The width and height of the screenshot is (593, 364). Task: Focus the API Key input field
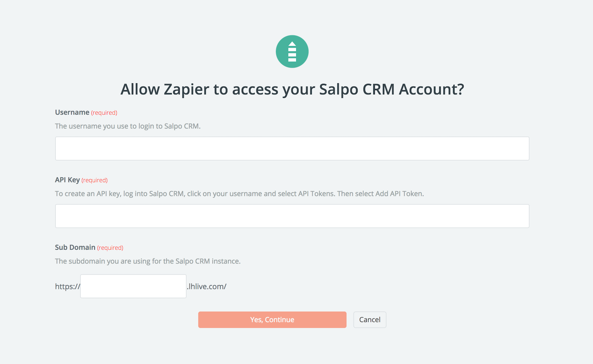point(292,216)
